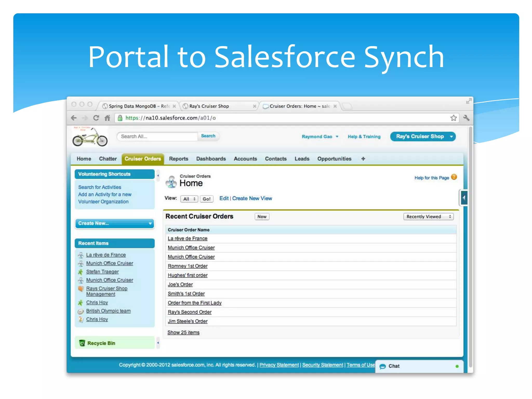Close the Ray's Cruiser Shop tab
This screenshot has height=399, width=532.
pos(255,106)
